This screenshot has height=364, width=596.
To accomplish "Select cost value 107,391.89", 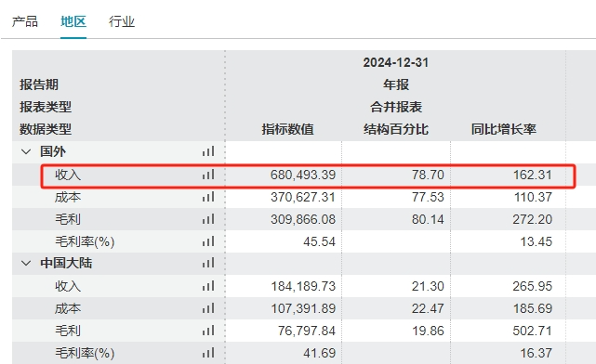I will 303,308.
